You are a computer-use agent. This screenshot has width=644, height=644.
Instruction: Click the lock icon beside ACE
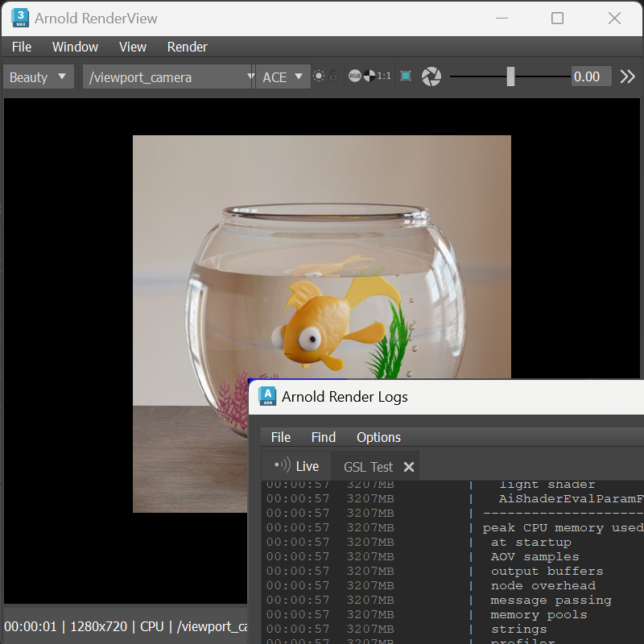[x=333, y=76]
